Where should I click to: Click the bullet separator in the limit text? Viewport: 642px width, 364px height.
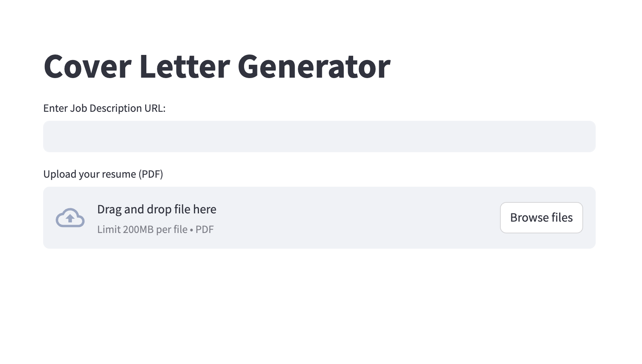[x=192, y=230]
